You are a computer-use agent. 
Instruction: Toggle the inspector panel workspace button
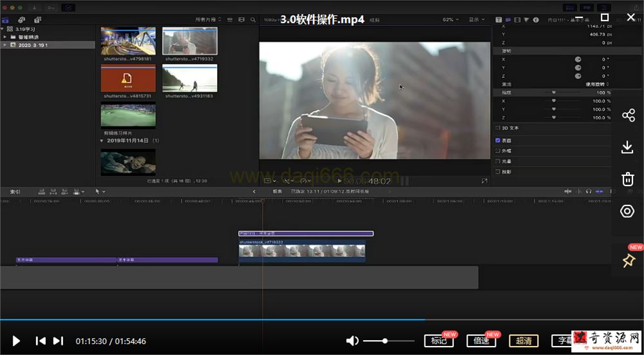pos(604,8)
